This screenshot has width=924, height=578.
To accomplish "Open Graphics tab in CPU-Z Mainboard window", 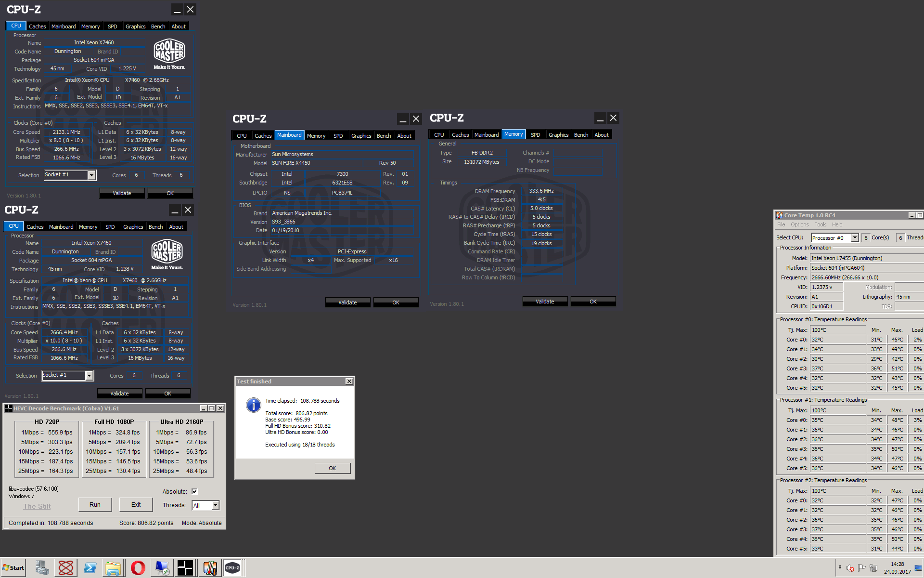I will click(x=361, y=136).
